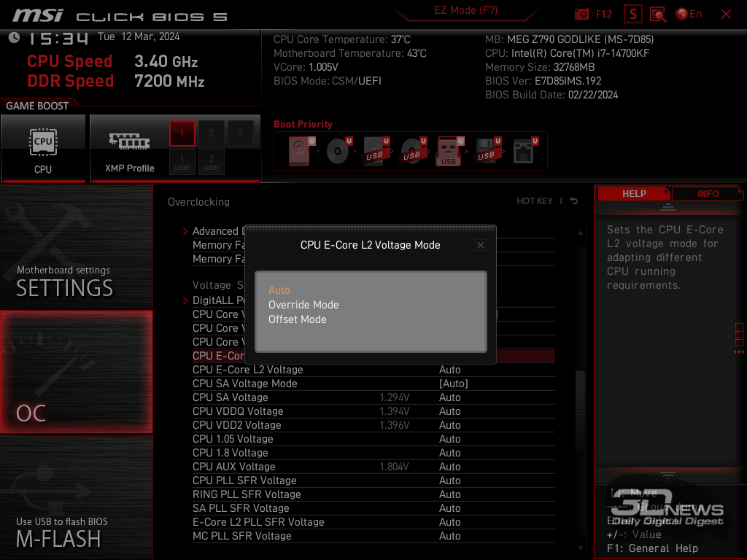
Task: Click the settings list scrollbar thumb
Action: (580, 412)
